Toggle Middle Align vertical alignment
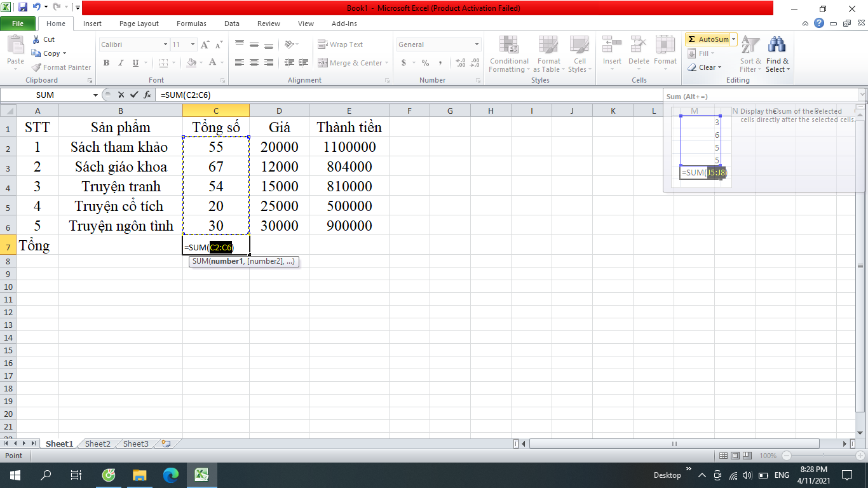Image resolution: width=868 pixels, height=488 pixels. coord(254,44)
